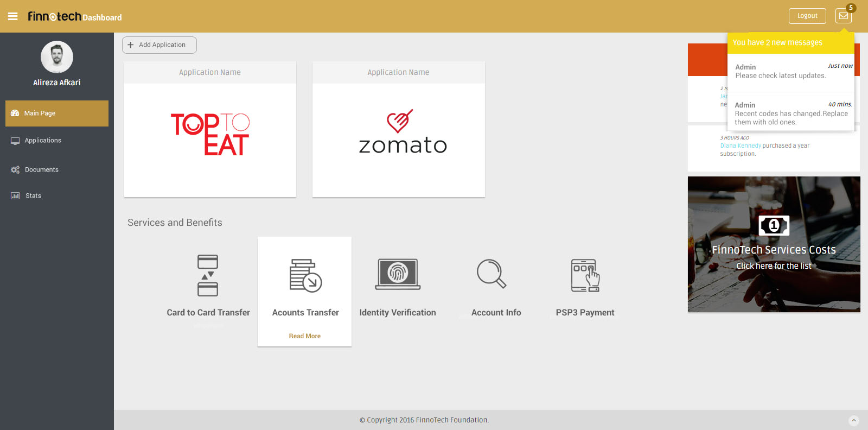Click the Diana Kennedy link
This screenshot has width=868, height=430.
point(741,146)
